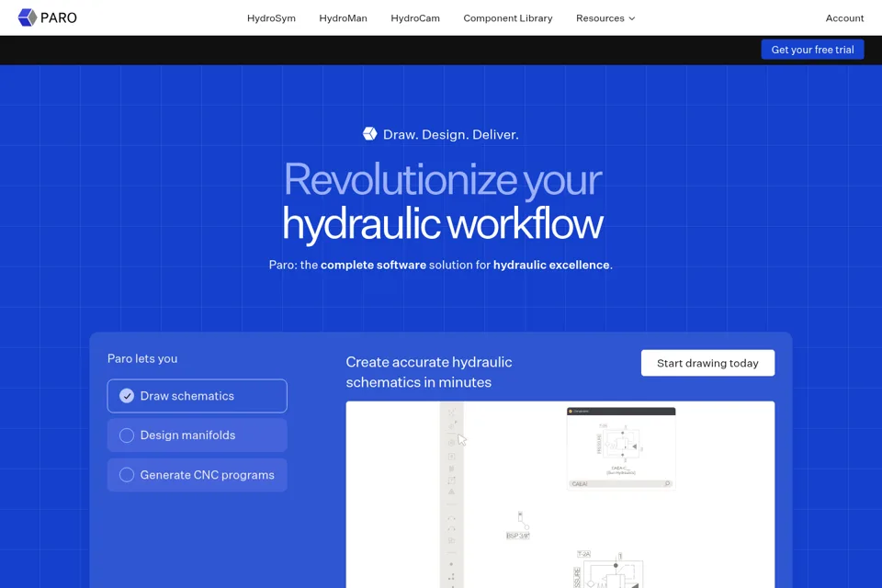Click the "complete software" bold text
The image size is (882, 588).
[x=374, y=265]
